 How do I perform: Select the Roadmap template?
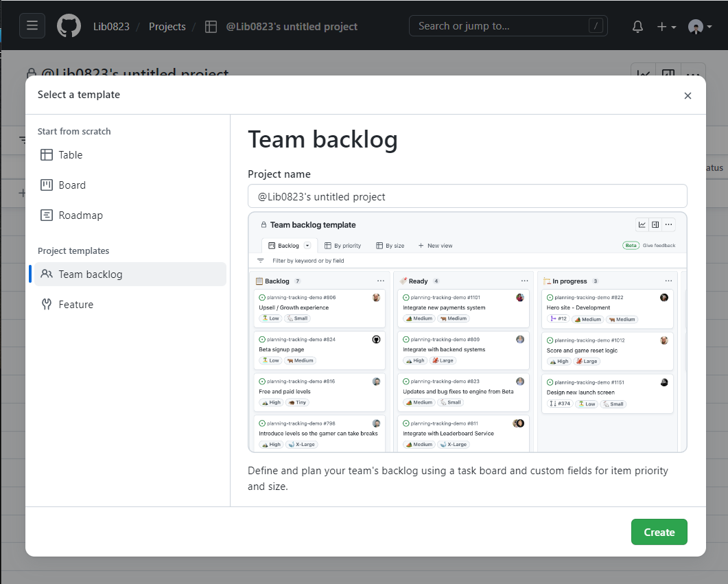(x=130, y=215)
